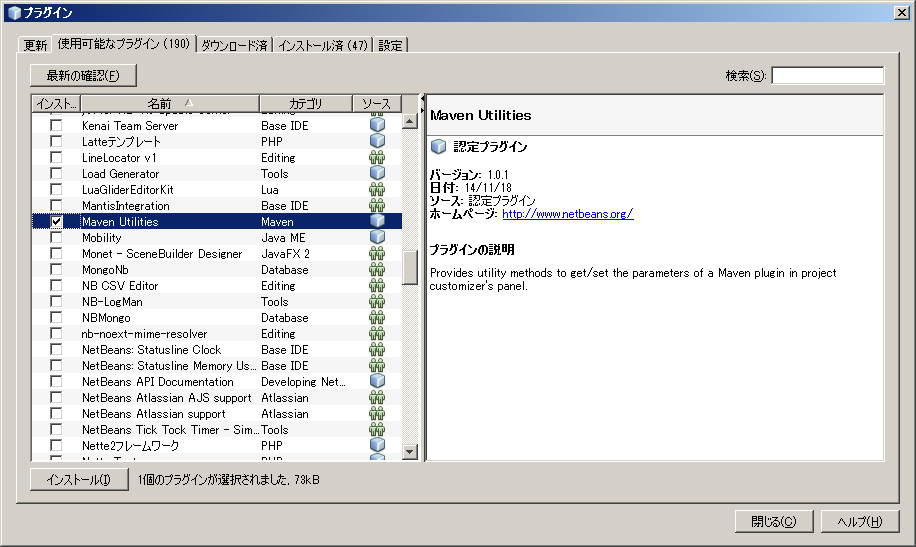The height and width of the screenshot is (547, 916).
Task: Sort by the source column header
Action: [x=377, y=103]
